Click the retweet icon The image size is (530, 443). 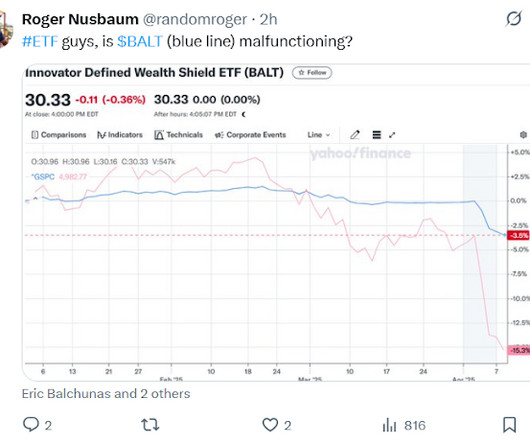point(150,425)
